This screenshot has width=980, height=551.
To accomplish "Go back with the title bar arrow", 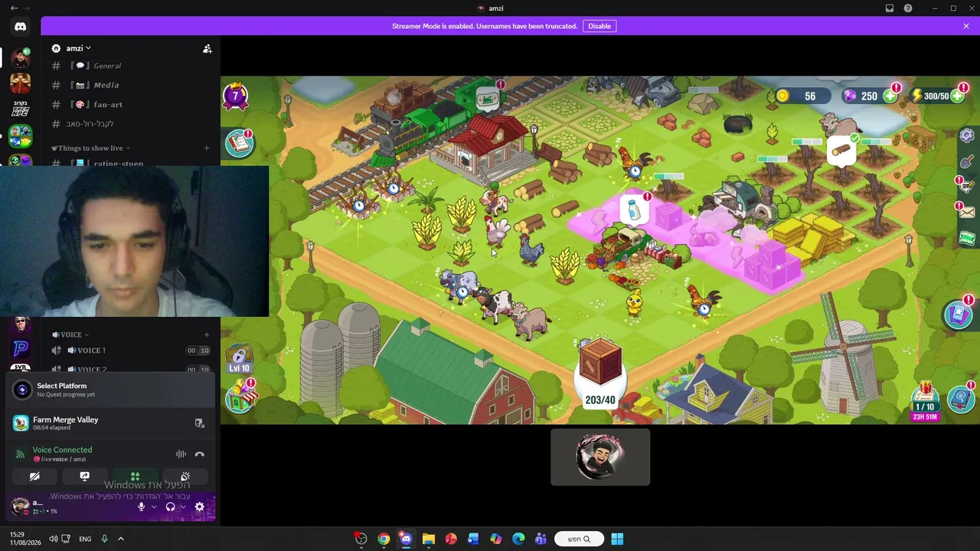I will click(x=14, y=8).
